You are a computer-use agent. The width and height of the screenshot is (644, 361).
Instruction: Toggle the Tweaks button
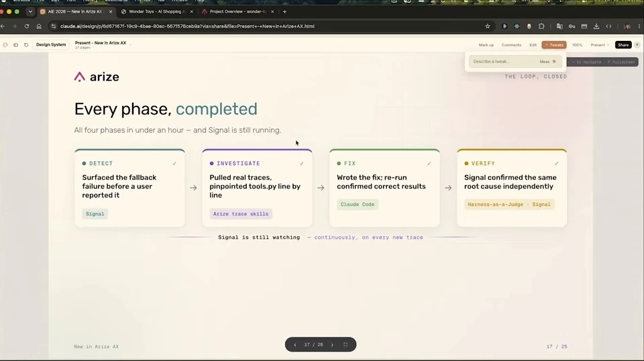[554, 45]
